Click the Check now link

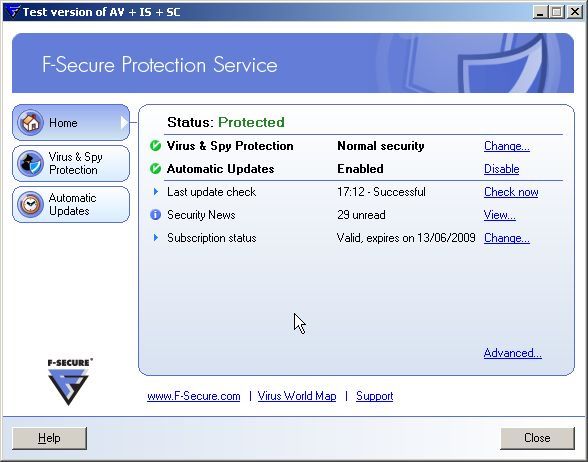pos(511,192)
